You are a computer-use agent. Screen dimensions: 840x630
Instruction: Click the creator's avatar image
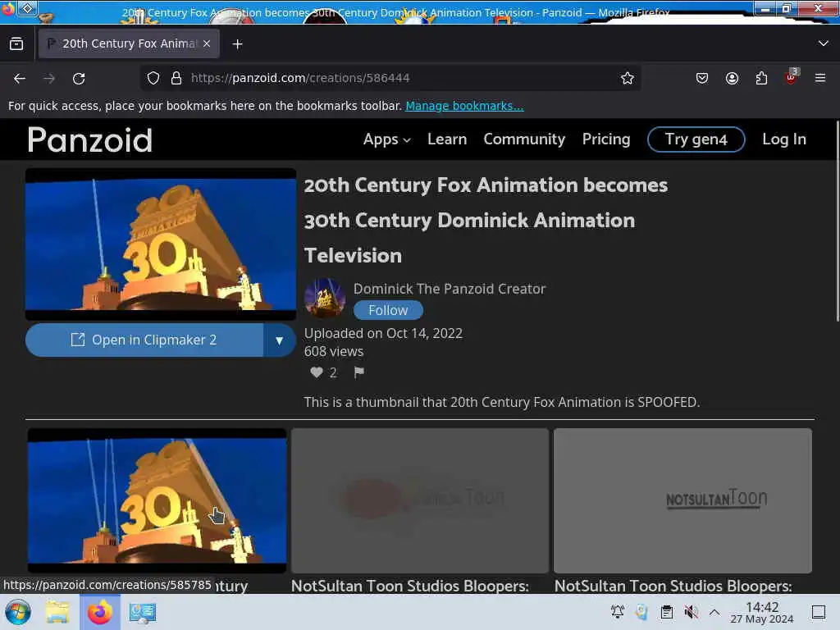325,299
